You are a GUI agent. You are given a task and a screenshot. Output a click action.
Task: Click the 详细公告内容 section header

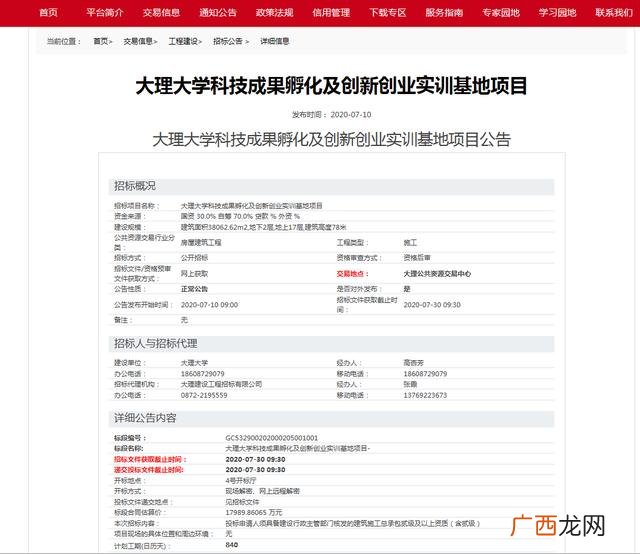331,418
